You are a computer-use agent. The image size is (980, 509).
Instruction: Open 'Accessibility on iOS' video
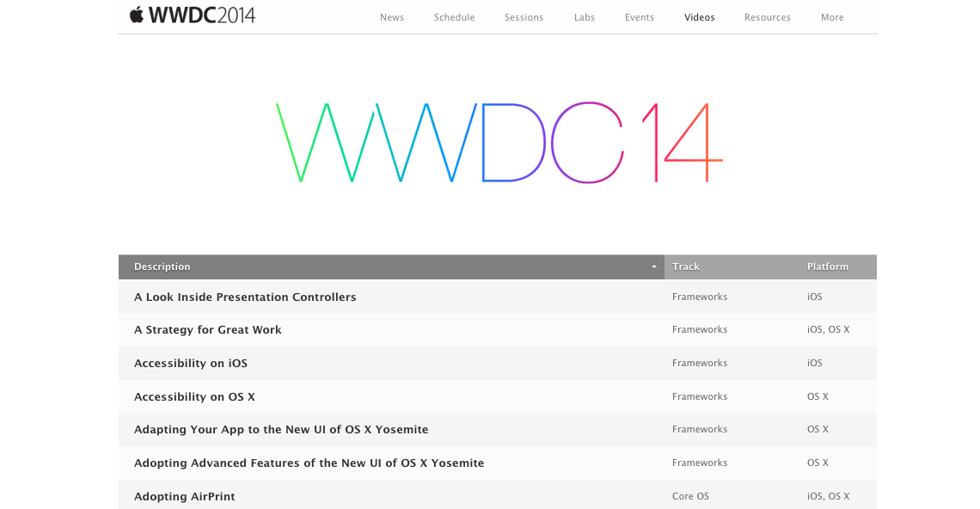tap(191, 364)
